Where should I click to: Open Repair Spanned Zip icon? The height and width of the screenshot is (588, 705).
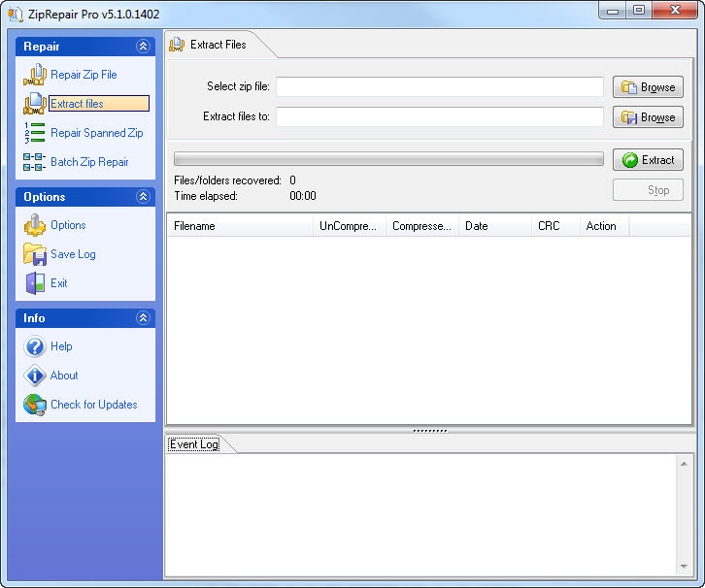coord(35,133)
